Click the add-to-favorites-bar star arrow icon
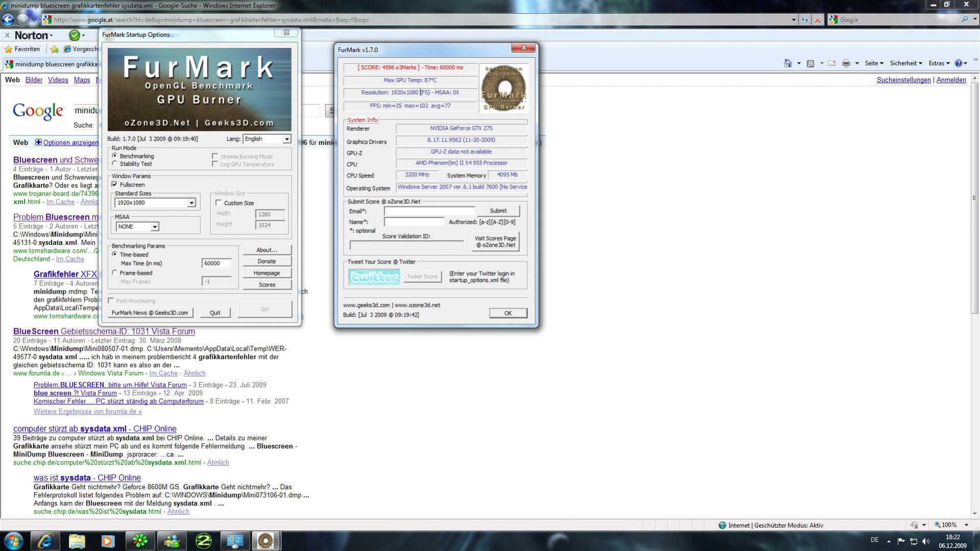980x551 pixels. 55,49
